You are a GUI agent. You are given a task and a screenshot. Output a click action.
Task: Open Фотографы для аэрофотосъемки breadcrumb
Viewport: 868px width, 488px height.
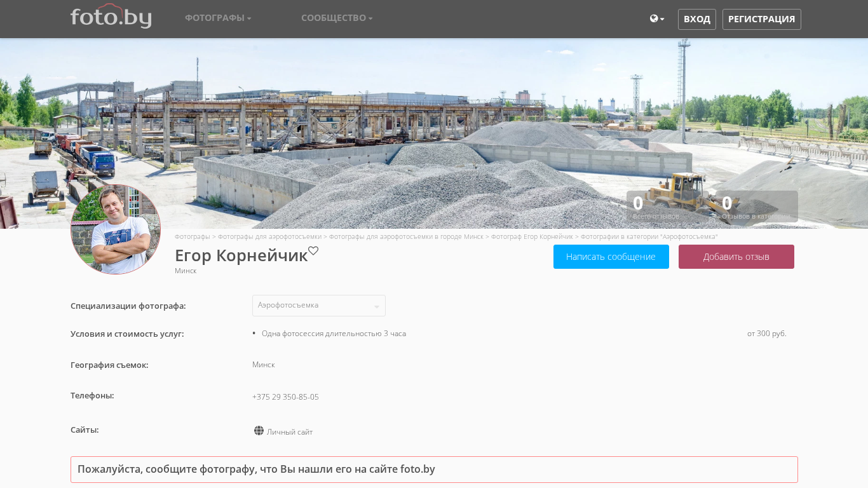tap(269, 236)
